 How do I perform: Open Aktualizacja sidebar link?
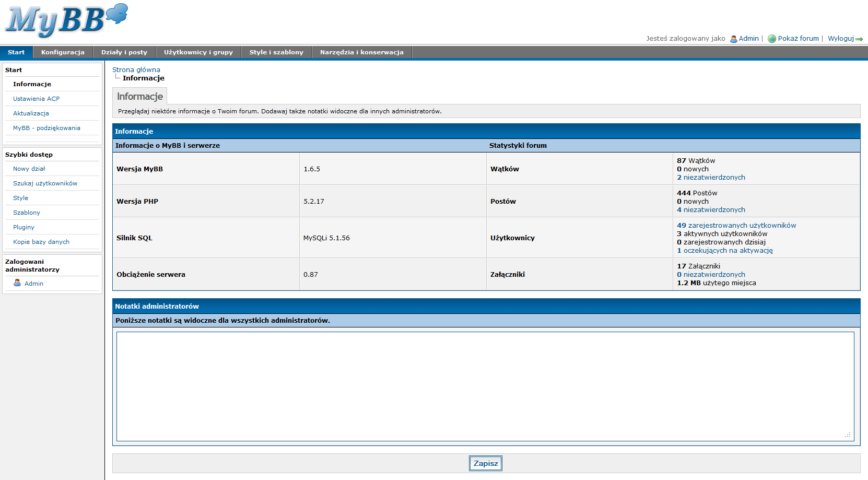click(x=31, y=113)
